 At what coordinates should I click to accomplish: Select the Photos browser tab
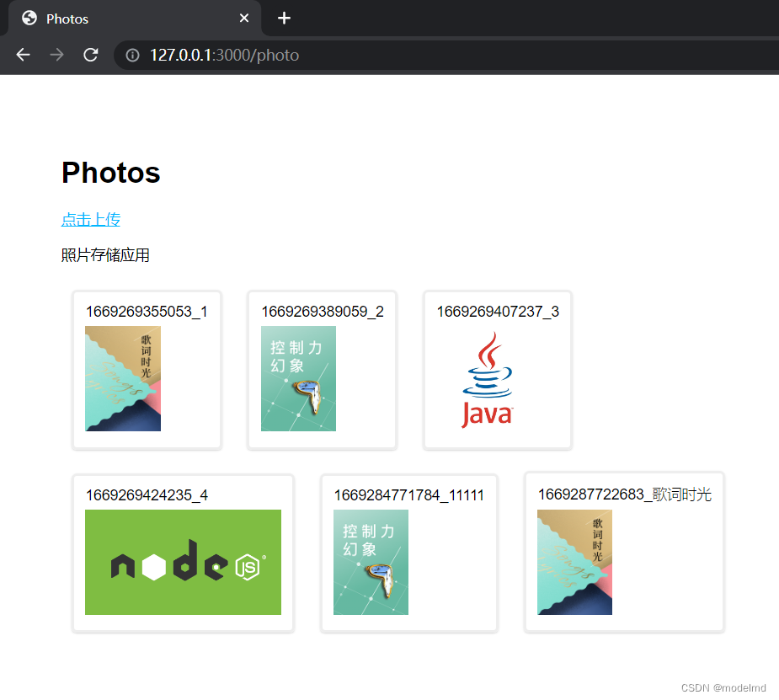click(135, 19)
